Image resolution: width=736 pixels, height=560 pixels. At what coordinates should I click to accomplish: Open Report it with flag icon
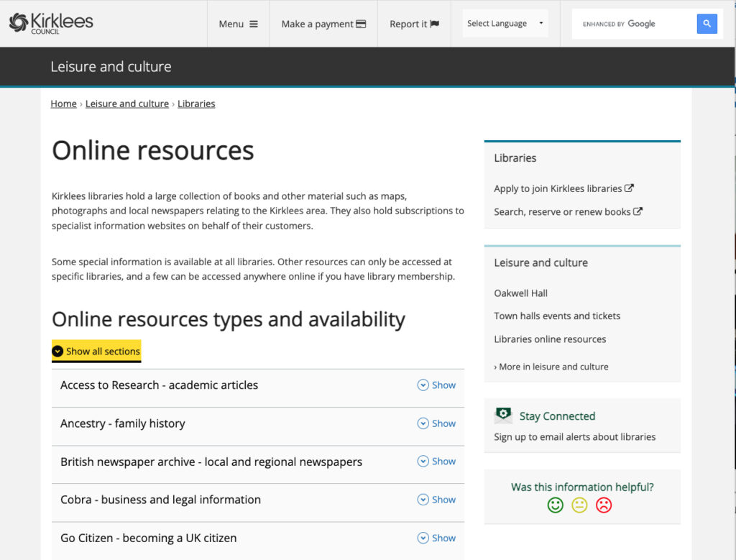(414, 24)
